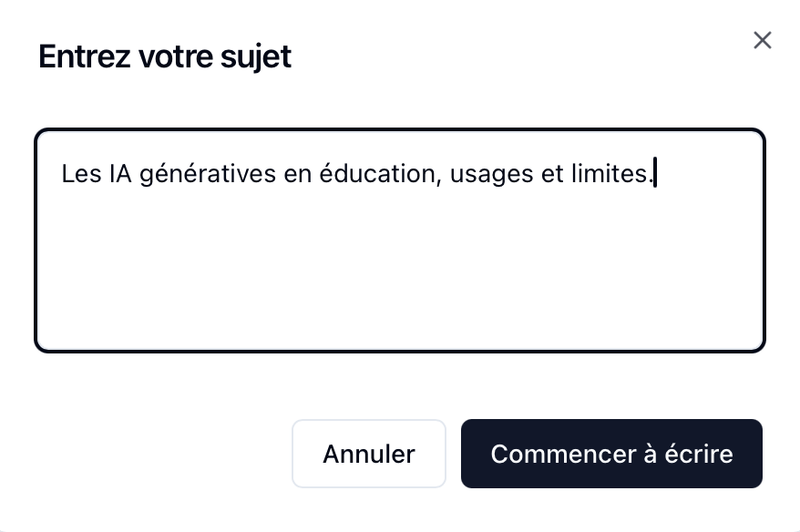
Task: Click the empty space below the typed text
Action: click(x=399, y=273)
